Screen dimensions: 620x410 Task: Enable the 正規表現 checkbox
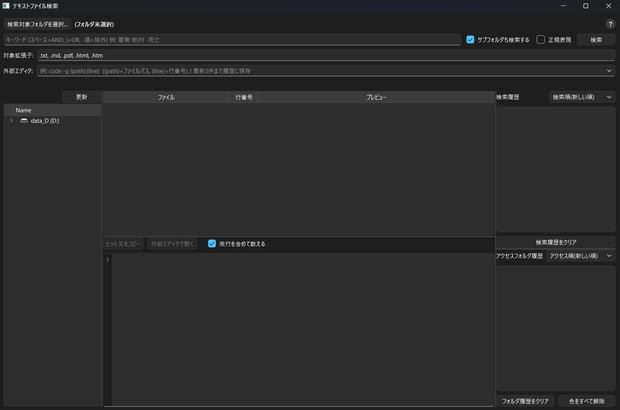click(541, 40)
